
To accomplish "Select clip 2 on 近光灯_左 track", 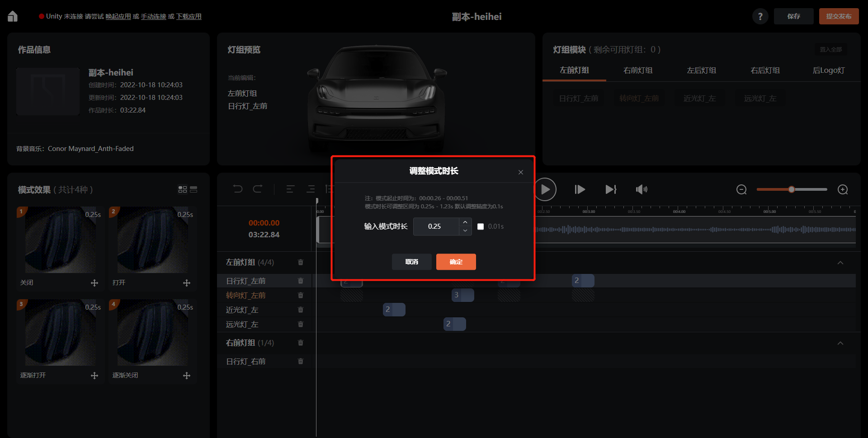I will (394, 310).
